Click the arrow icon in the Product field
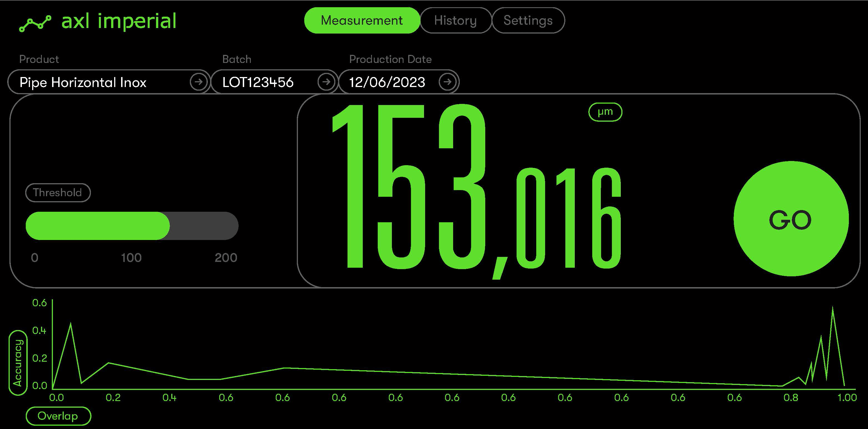Image resolution: width=868 pixels, height=429 pixels. (198, 82)
